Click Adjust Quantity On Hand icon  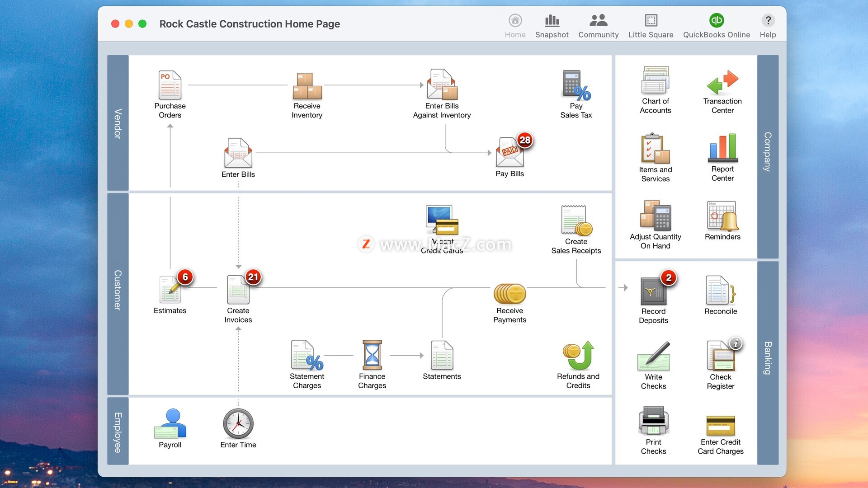pyautogui.click(x=656, y=216)
